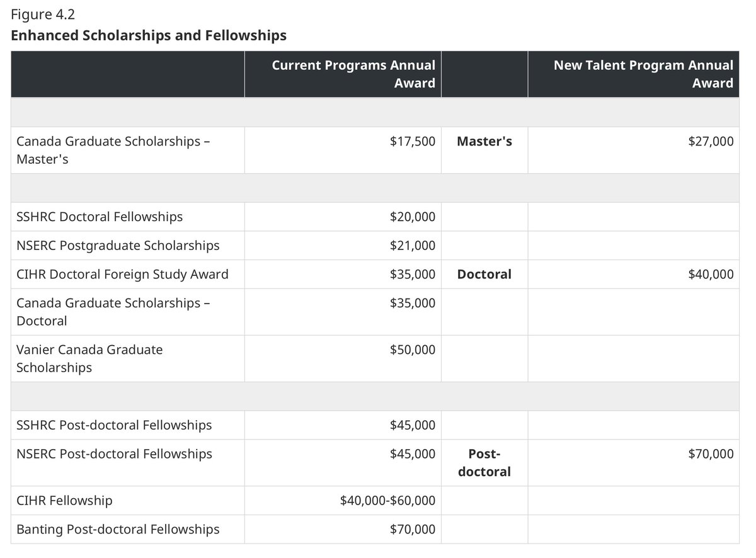
Task: Click the $40,000-$60,000 CIHR Fellowship amount
Action: point(387,501)
